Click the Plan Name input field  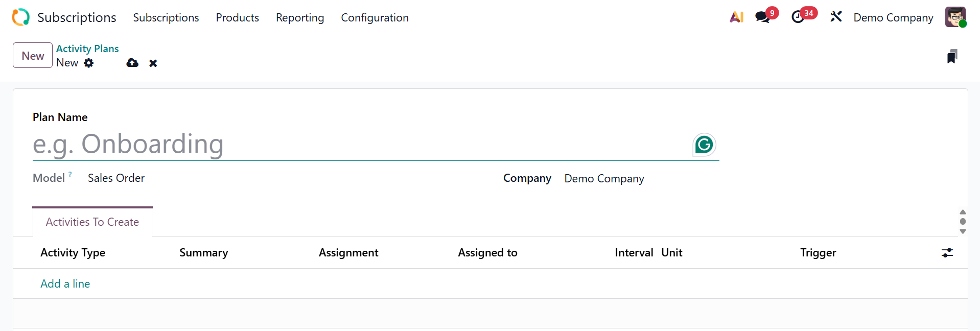(358, 145)
